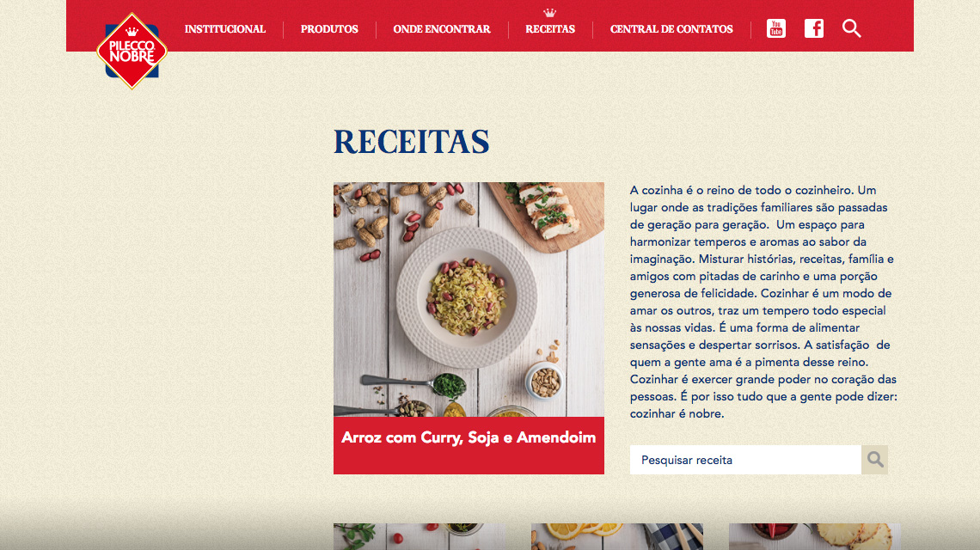Click the featured rice dish photo

click(x=469, y=299)
